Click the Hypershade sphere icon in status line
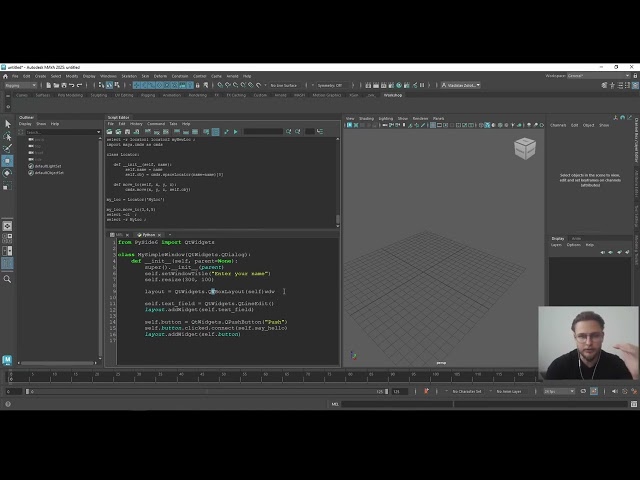The width and height of the screenshot is (640, 480). (x=399, y=85)
